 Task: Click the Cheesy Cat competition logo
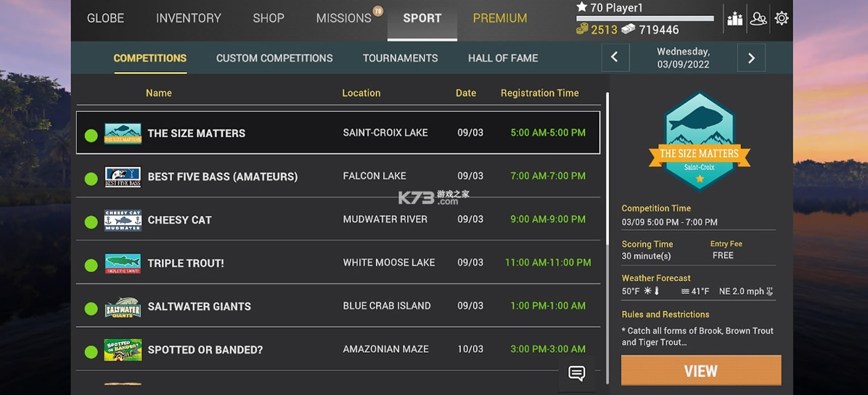click(x=123, y=220)
